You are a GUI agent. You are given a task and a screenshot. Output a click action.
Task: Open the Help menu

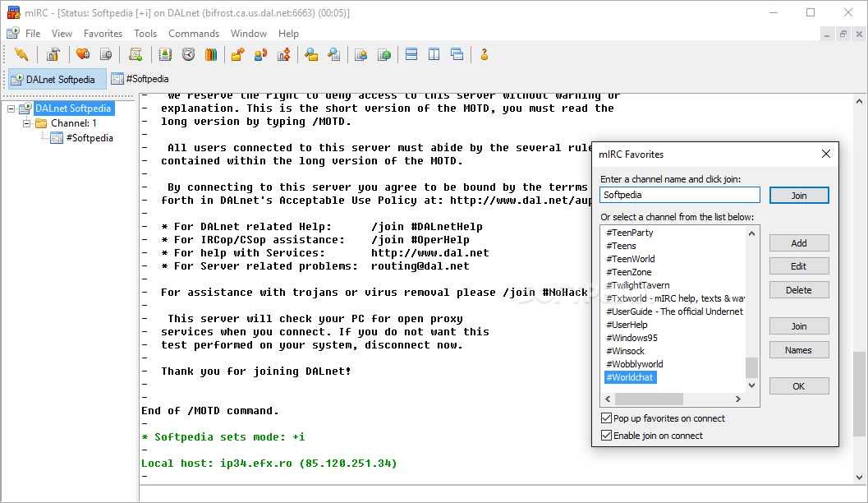[288, 33]
